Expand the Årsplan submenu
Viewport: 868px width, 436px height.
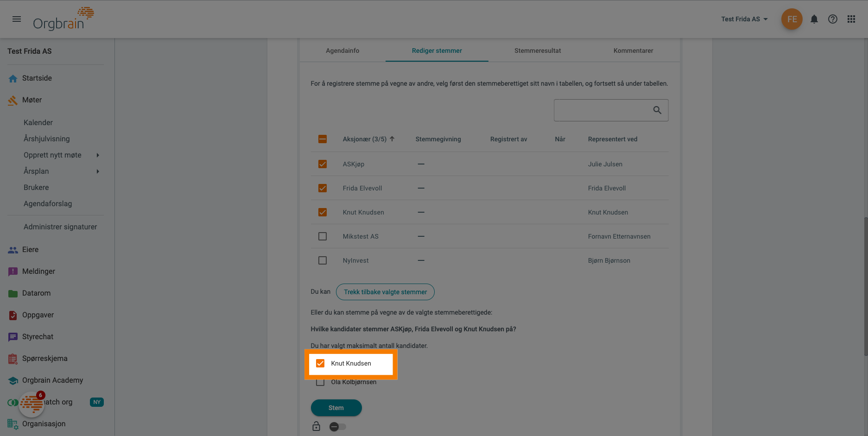click(x=98, y=171)
